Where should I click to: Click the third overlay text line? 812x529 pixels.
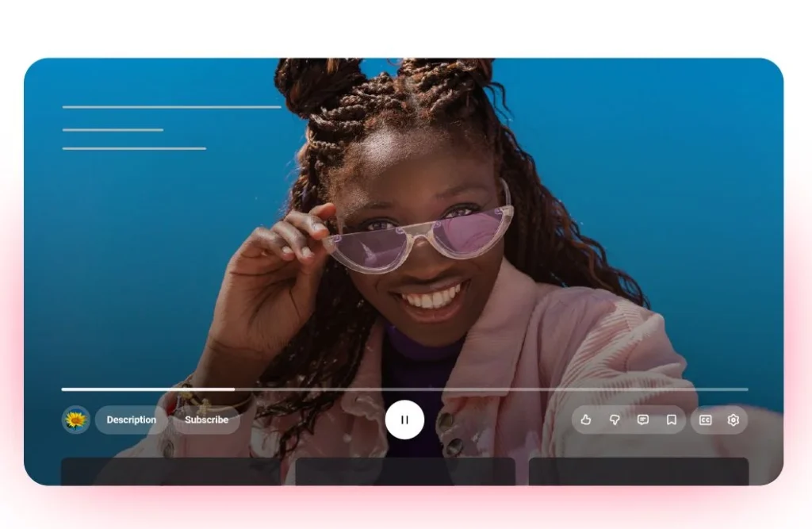coord(134,148)
